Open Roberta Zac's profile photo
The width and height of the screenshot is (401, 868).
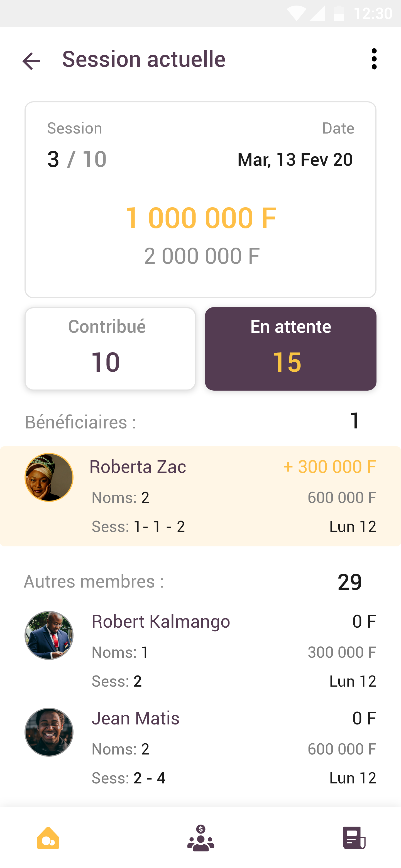[x=49, y=477]
